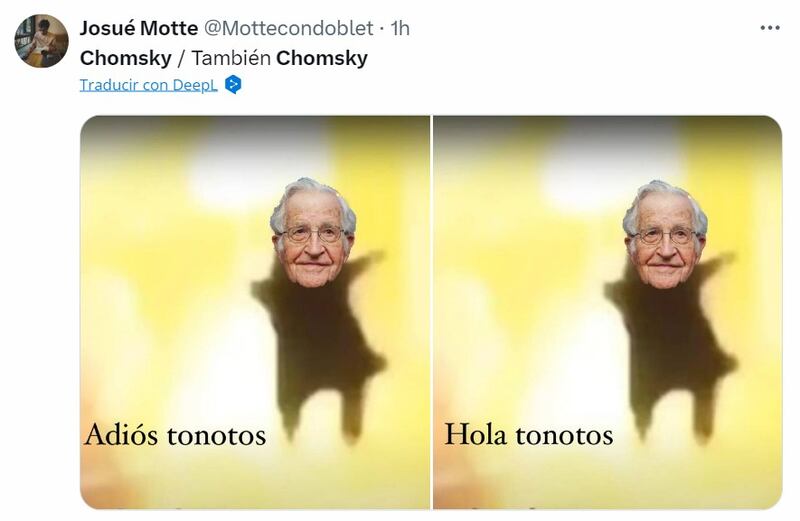Open the left Adiós tonotos image

[x=255, y=312]
